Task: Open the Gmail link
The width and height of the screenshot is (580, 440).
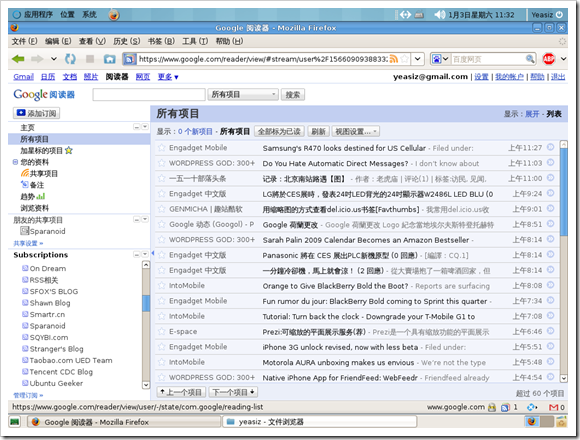Action: [23, 77]
